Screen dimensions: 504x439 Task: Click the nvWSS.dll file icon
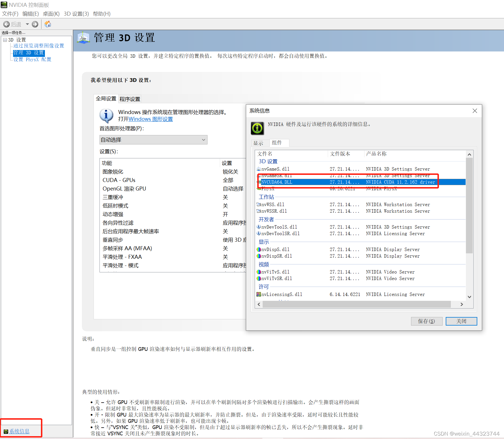pos(259,204)
